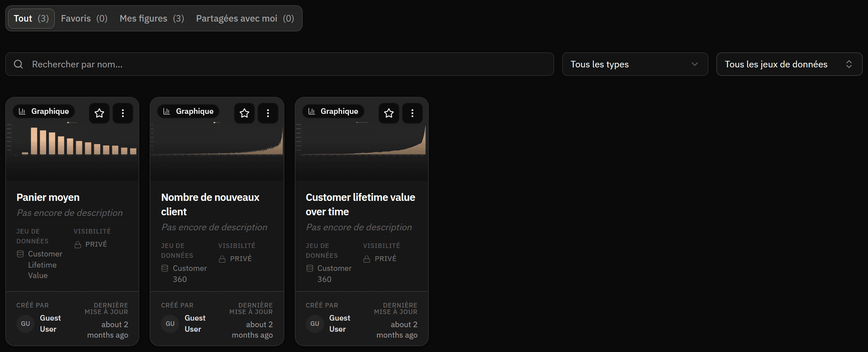
Task: Click the lock icon next to PRIVÉ on Panier moyen
Action: click(78, 244)
